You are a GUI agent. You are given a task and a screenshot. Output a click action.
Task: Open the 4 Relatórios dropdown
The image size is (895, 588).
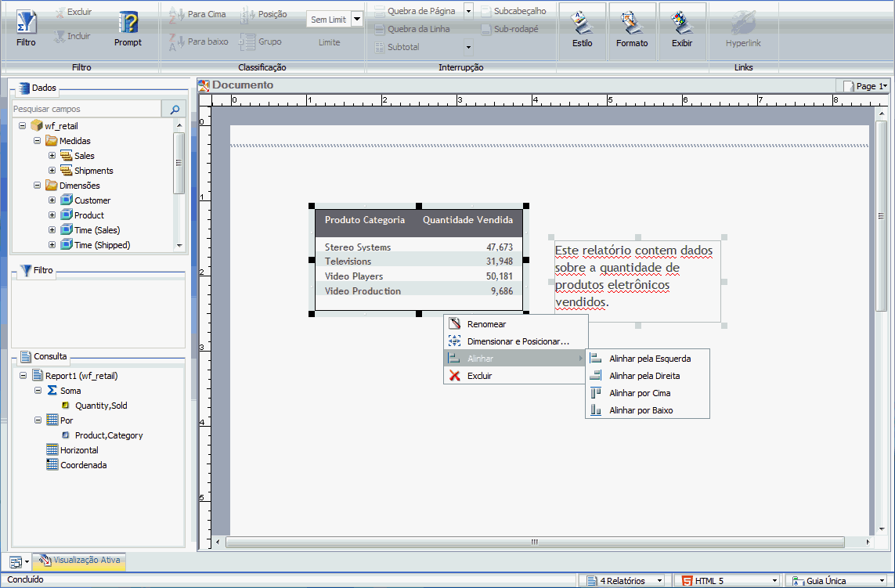coord(660,581)
